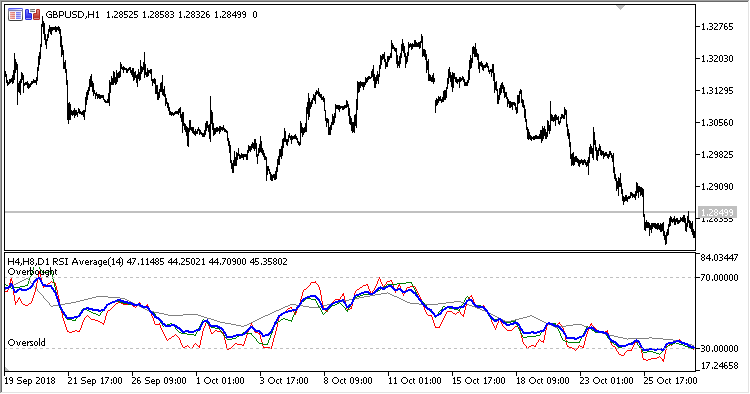Viewport: 750px width, 394px height.
Task: Click the low price value 1.28326
Action: [x=194, y=15]
